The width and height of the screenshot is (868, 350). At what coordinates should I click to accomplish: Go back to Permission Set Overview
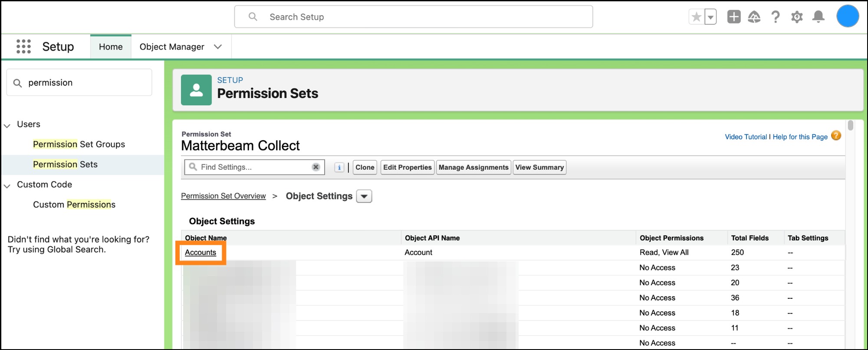point(224,196)
